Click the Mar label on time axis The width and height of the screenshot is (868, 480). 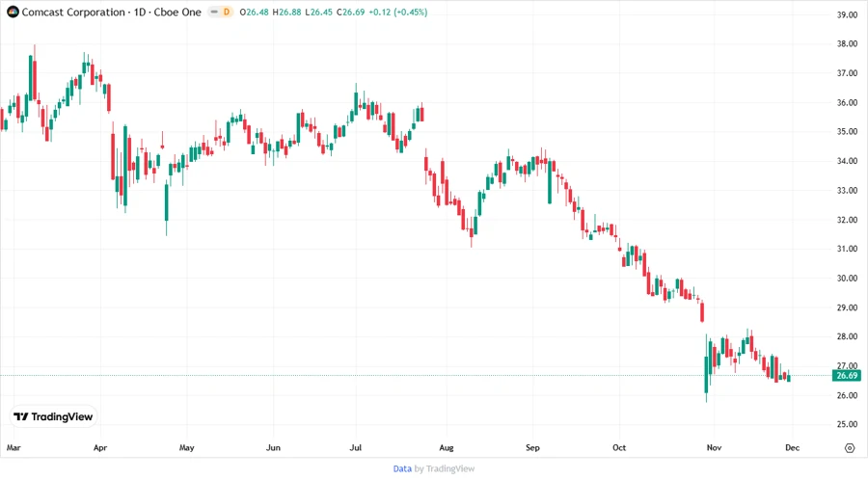coord(14,447)
